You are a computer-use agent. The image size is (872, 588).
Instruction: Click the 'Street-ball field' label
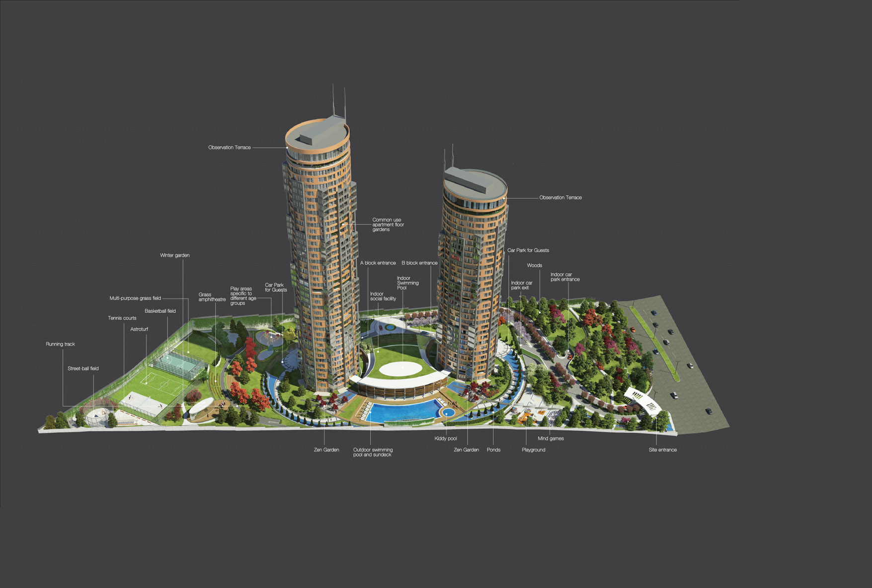click(x=83, y=368)
